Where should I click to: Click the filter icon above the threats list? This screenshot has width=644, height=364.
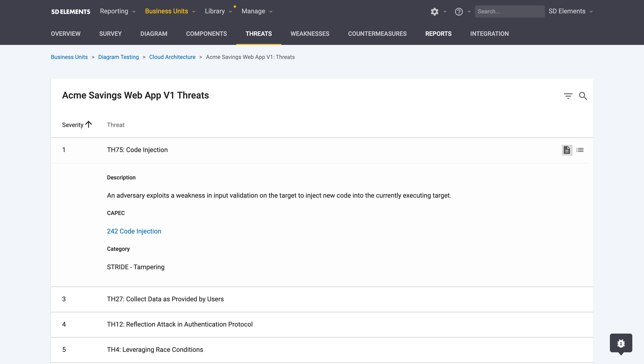568,96
